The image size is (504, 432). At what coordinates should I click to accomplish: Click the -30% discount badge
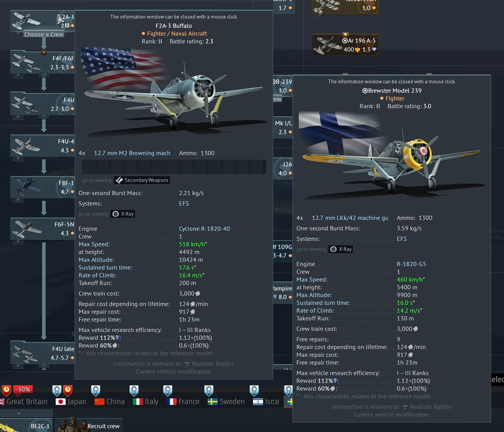23,389
